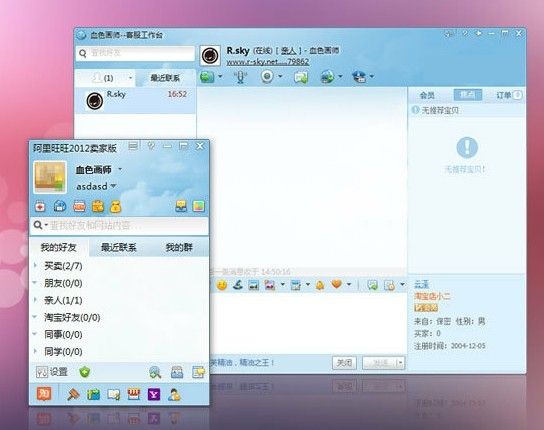The width and height of the screenshot is (544, 430).
Task: Click the contact card icon in bottom bar
Action: tap(177, 372)
